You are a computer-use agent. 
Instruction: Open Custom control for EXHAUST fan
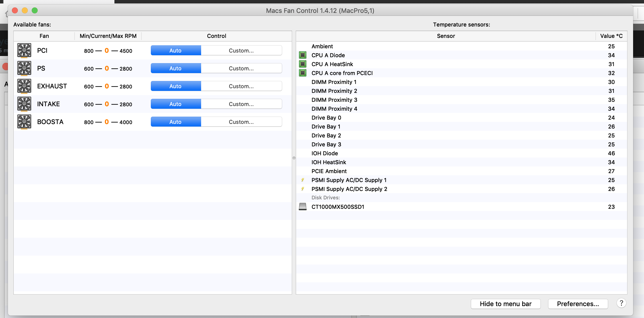(241, 86)
